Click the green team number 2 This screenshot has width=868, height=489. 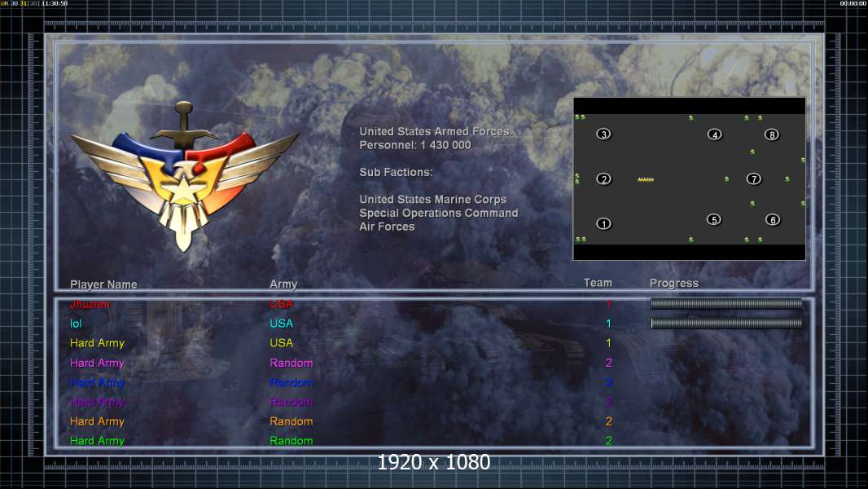[x=608, y=441]
